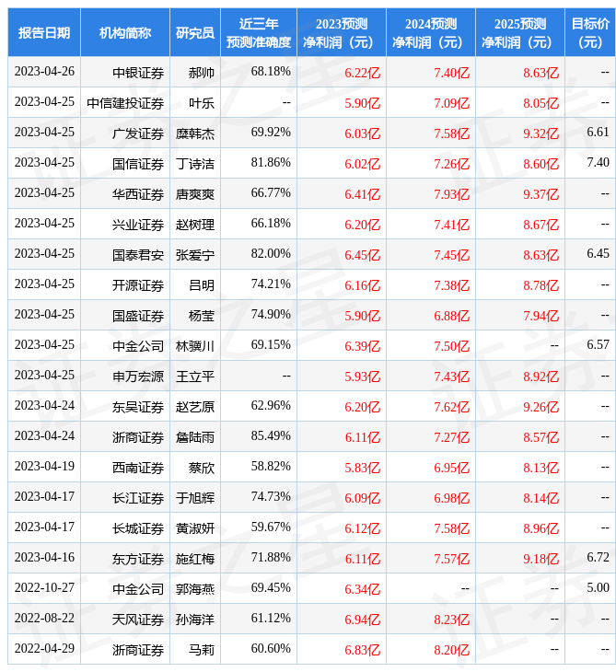Screen dimensions: 616x672
Task: Click analyst name 丁诗洁
Action: (x=195, y=163)
